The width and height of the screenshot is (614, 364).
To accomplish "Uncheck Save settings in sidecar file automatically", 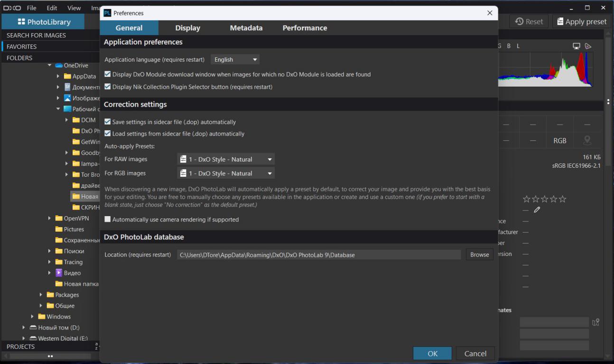I will tap(108, 122).
